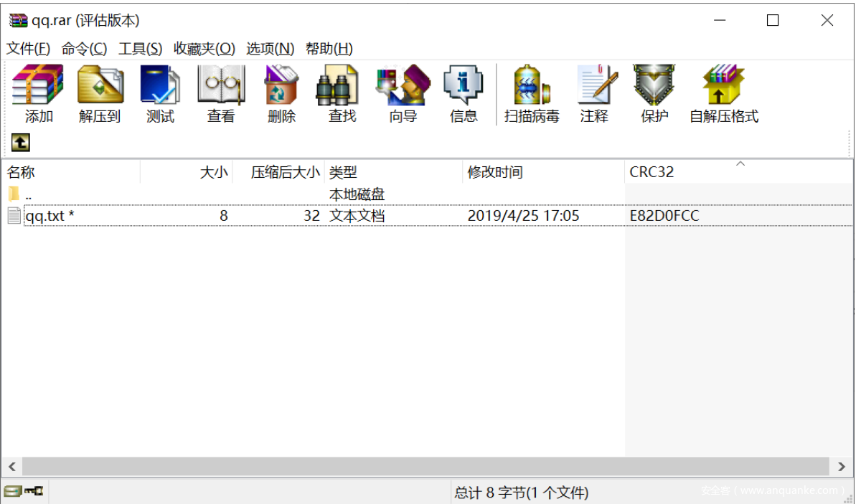
Task: Go up one folder level arrow
Action: [x=21, y=143]
